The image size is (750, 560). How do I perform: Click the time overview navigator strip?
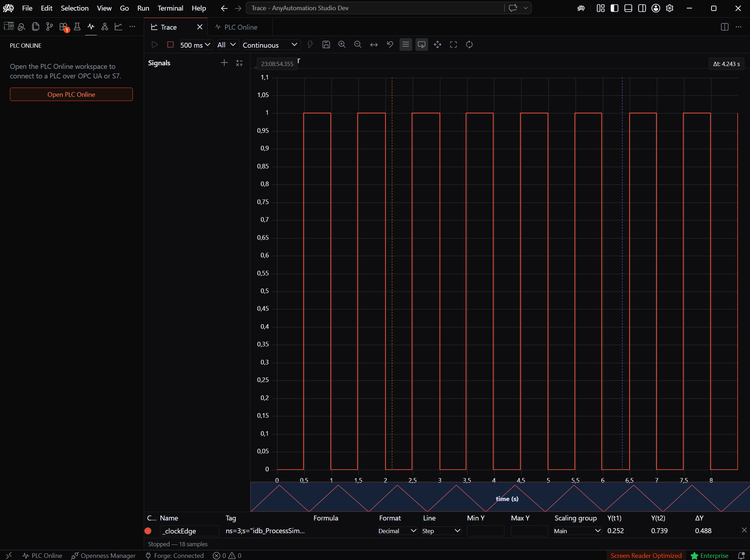[x=500, y=497]
